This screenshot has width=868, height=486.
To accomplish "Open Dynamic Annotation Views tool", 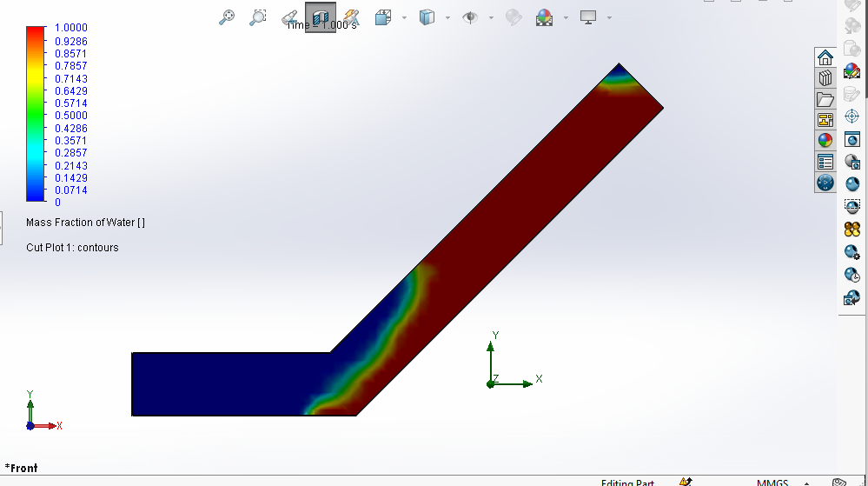I will 352,17.
